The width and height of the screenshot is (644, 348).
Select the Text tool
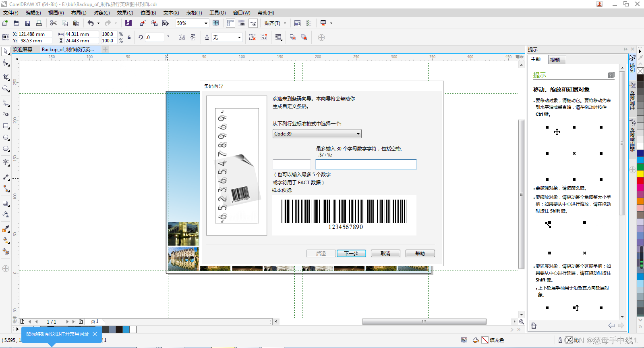point(6,163)
